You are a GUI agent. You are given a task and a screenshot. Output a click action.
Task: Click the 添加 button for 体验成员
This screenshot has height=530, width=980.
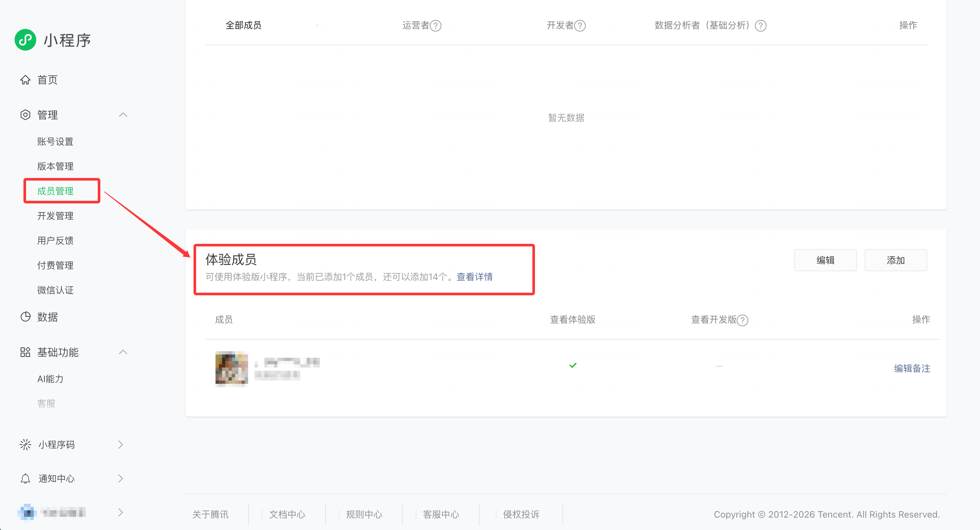896,260
